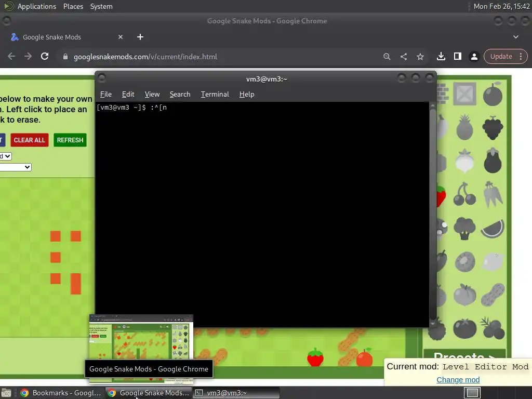Click the Update button in Chrome
This screenshot has width=532, height=399.
coord(501,56)
